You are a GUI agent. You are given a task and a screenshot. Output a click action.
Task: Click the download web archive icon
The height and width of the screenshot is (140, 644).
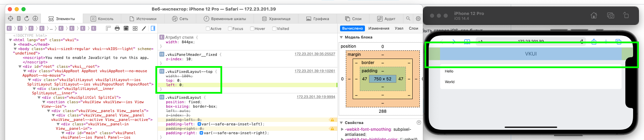[x=35, y=18]
